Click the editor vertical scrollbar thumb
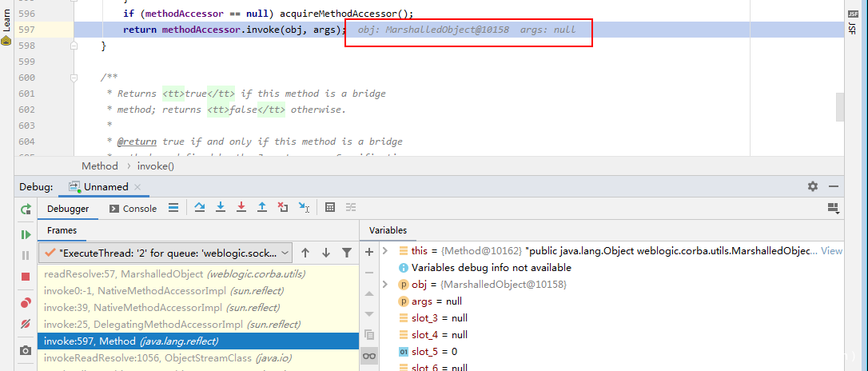This screenshot has height=371, width=868. 840,106
